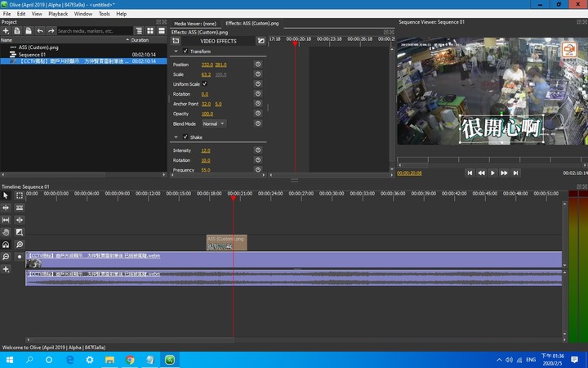
Task: Go to end of sequence
Action: (x=515, y=173)
